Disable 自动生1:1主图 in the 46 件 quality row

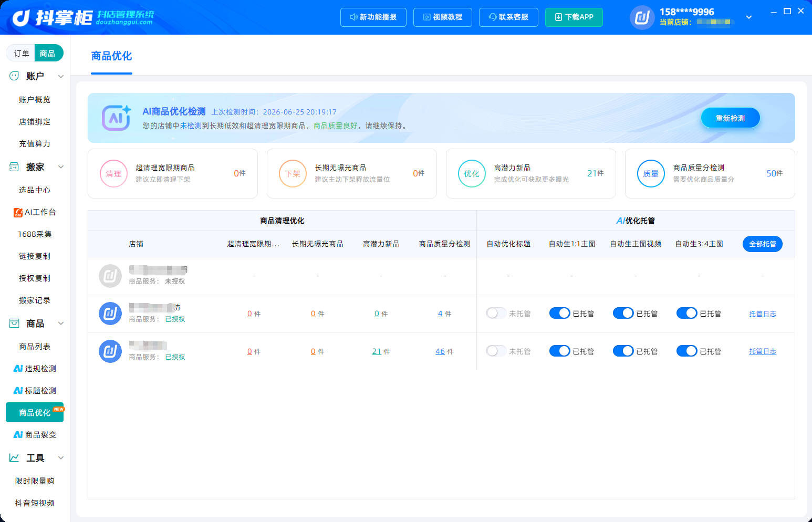(559, 351)
